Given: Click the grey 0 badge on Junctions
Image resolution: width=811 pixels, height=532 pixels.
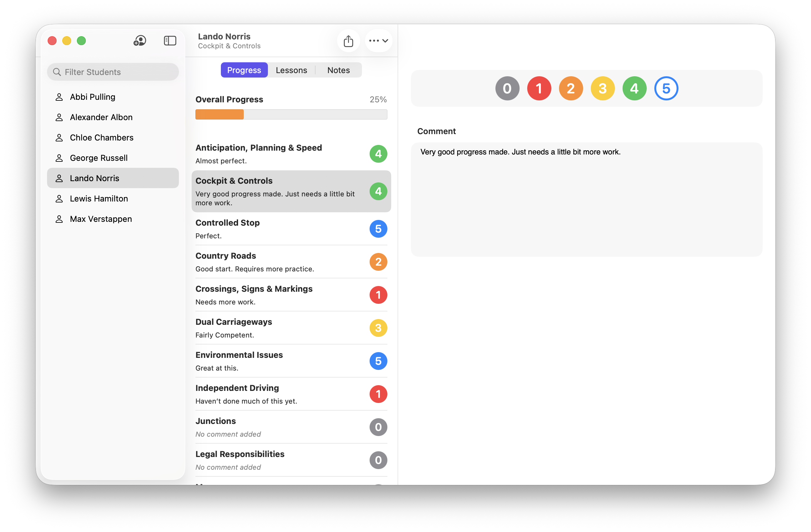Looking at the screenshot, I should 378,427.
